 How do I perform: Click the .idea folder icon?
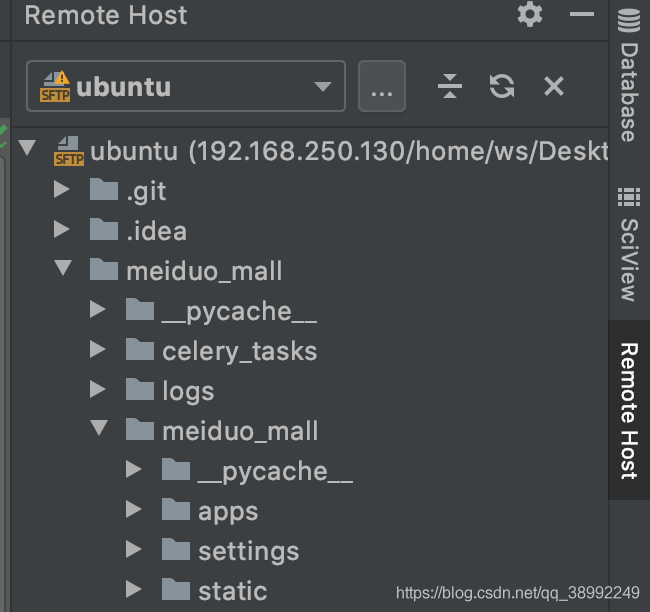tap(104, 229)
